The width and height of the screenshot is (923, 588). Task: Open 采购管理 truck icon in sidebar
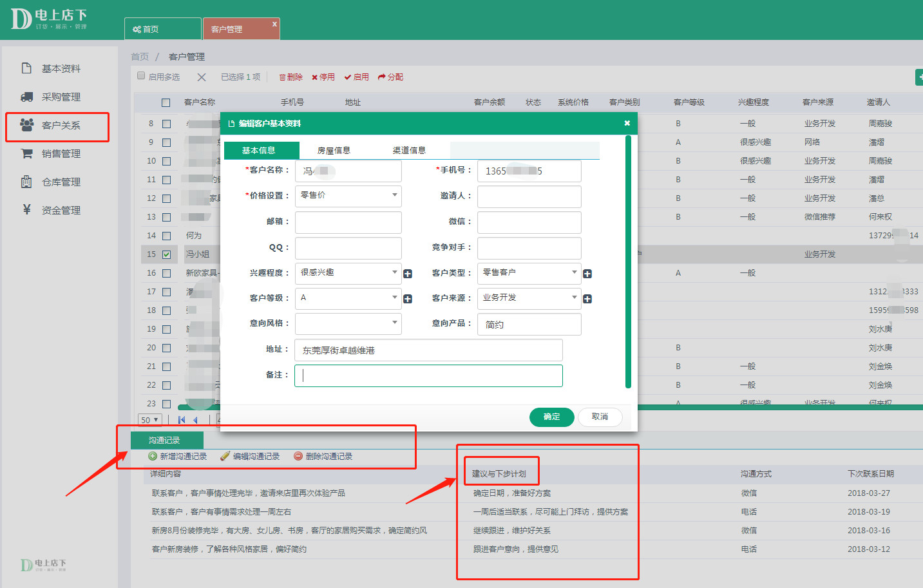(x=26, y=97)
